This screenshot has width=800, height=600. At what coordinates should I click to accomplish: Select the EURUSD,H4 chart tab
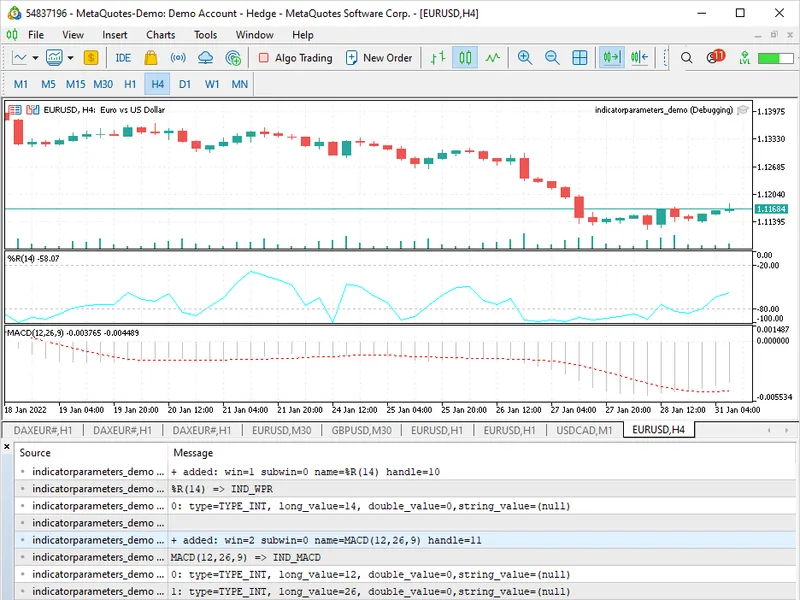[659, 430]
